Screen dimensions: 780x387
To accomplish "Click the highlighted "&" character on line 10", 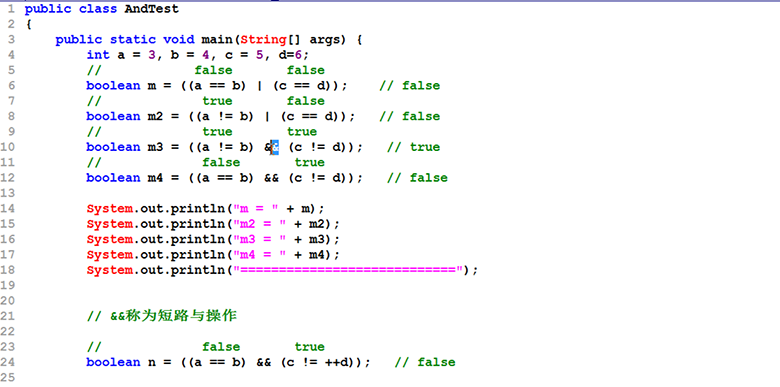I will pyautogui.click(x=275, y=147).
